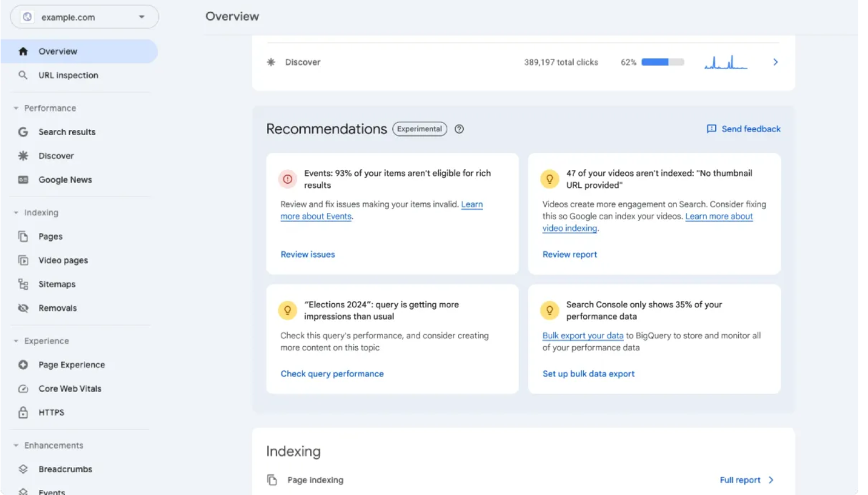Viewport: 868px width, 495px height.
Task: Click the Google News icon in sidebar
Action: click(x=23, y=180)
